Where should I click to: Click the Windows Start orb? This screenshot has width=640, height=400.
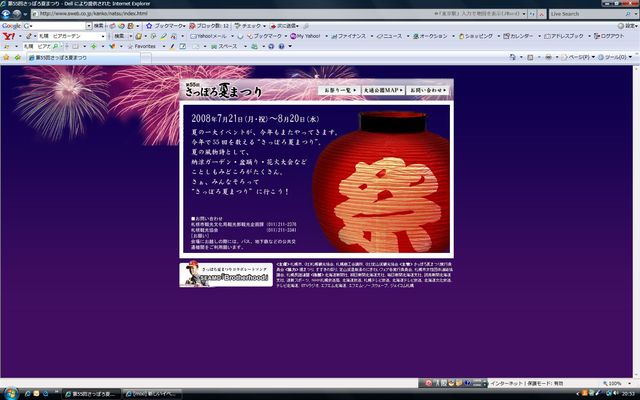point(8,393)
